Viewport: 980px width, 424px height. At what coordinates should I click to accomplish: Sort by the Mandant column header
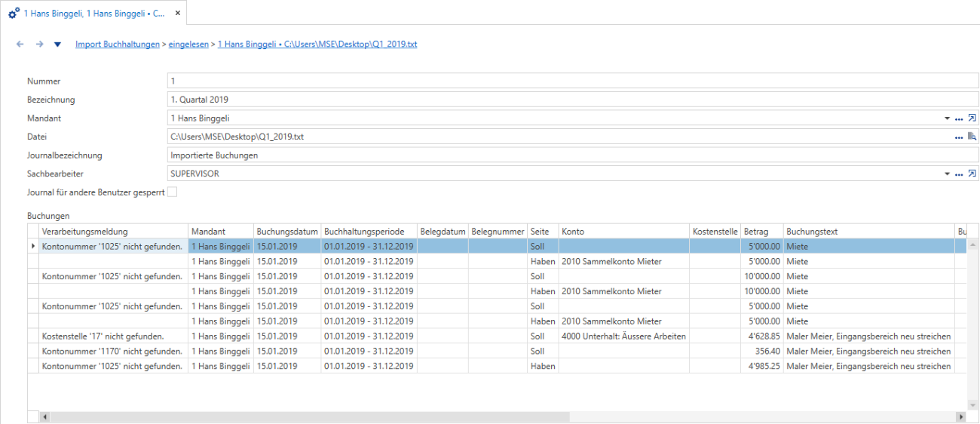click(221, 231)
